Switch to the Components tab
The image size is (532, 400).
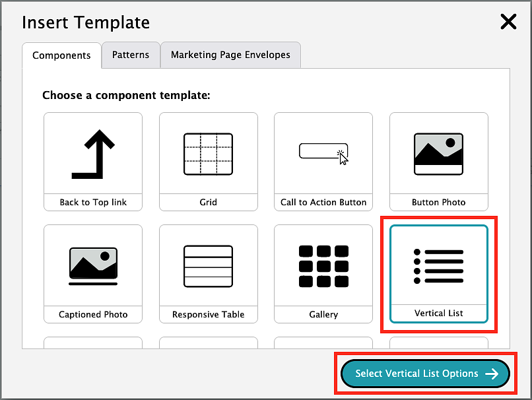[x=61, y=55]
